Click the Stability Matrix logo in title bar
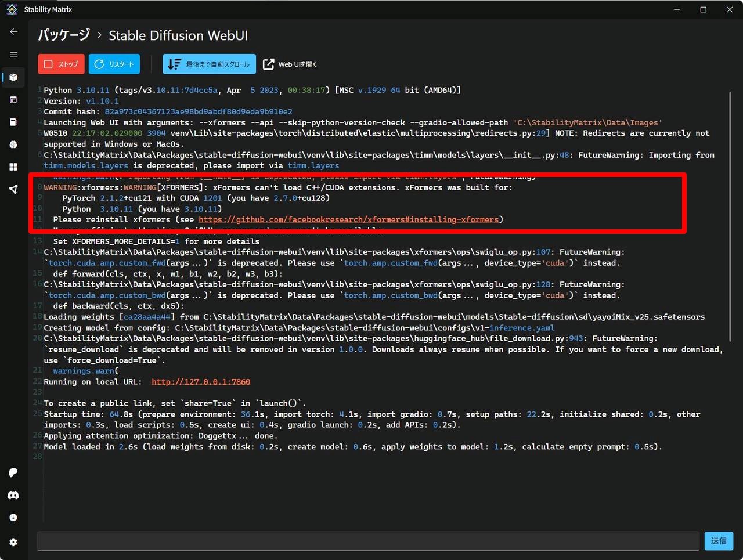The height and width of the screenshot is (560, 743). point(12,9)
